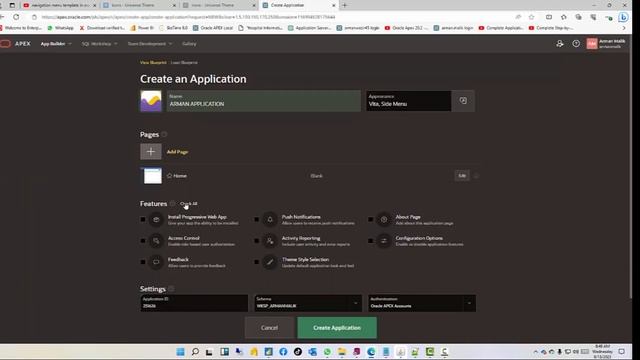
Task: Click the Access Control icon
Action: (156, 241)
